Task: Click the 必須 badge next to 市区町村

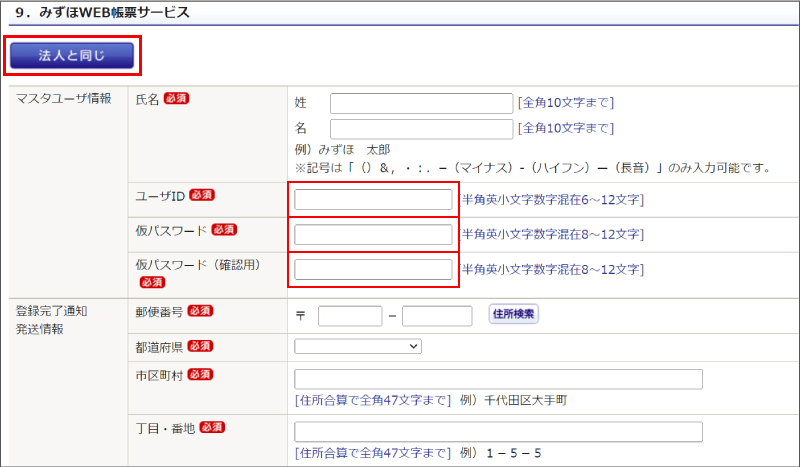Action: coord(200,375)
